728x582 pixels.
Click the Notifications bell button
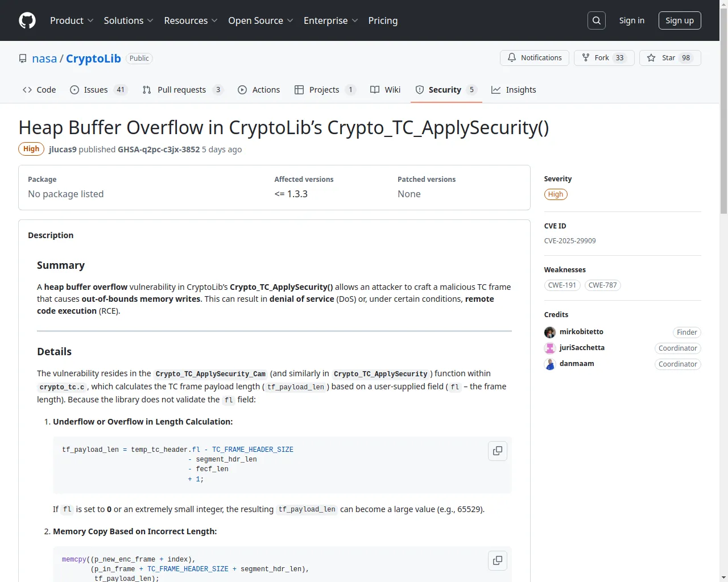(x=535, y=58)
